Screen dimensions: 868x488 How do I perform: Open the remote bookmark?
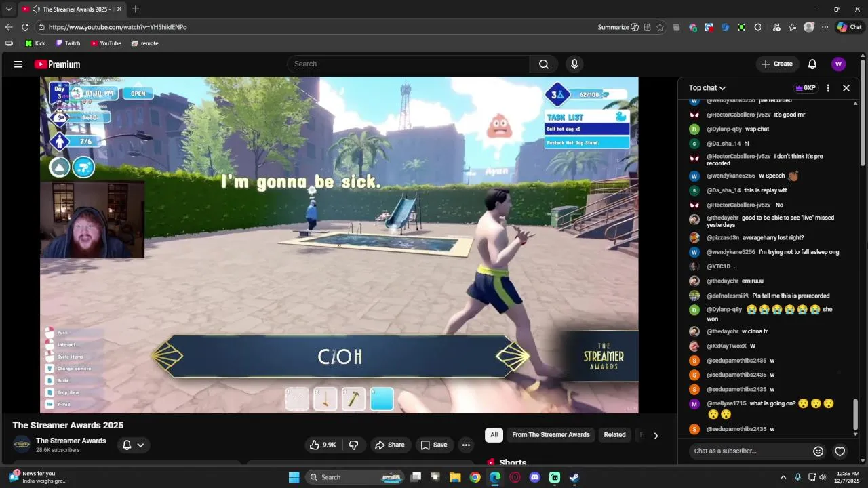tap(144, 43)
